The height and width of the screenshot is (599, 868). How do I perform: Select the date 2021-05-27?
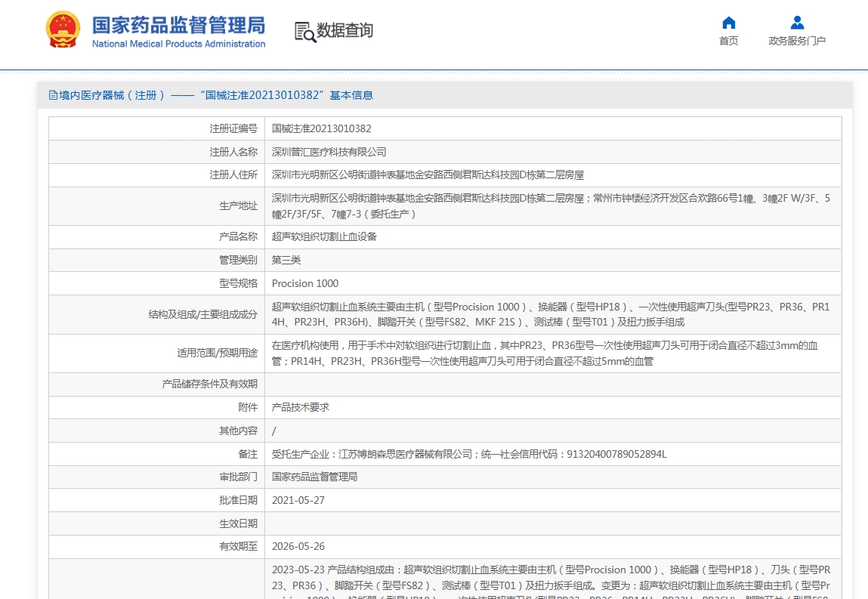(298, 501)
